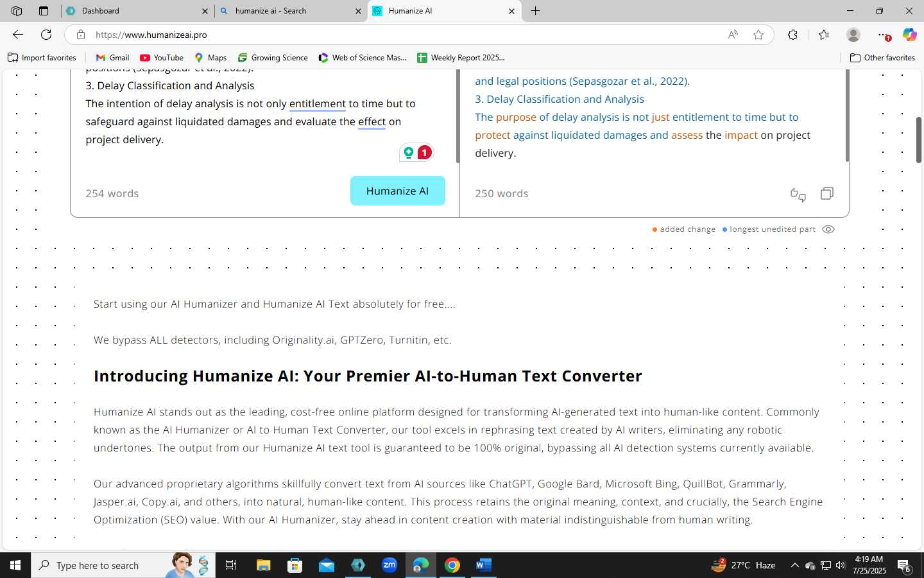Viewport: 924px width, 578px height.
Task: Open Zoom from taskbar
Action: pos(389,565)
